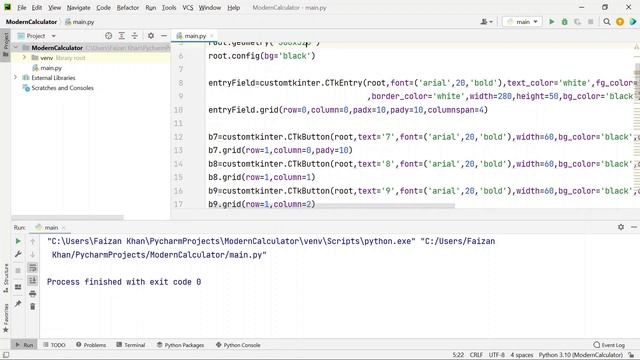The image size is (640, 360).
Task: Open the Problems tool window
Action: 91,345
